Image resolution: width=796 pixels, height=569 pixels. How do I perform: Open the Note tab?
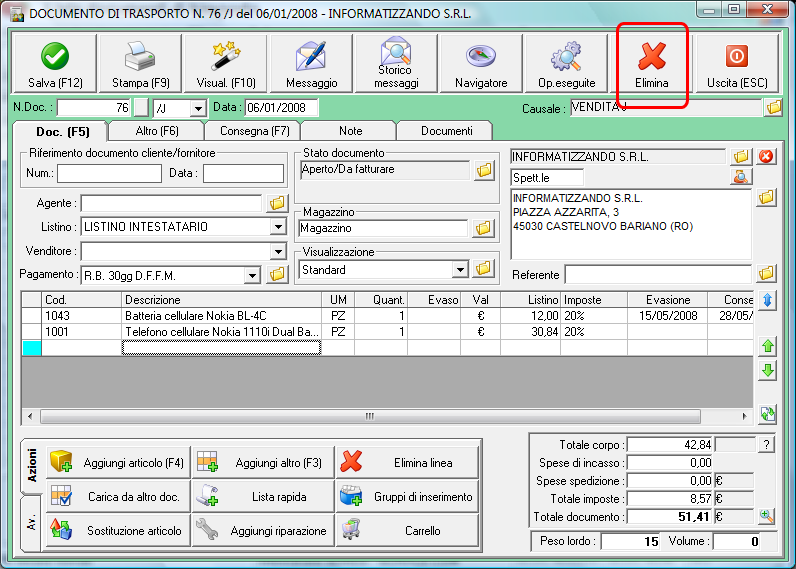tap(350, 131)
